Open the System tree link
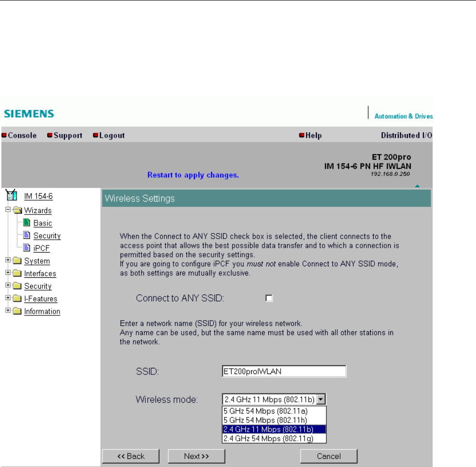The height and width of the screenshot is (467, 476). click(37, 261)
